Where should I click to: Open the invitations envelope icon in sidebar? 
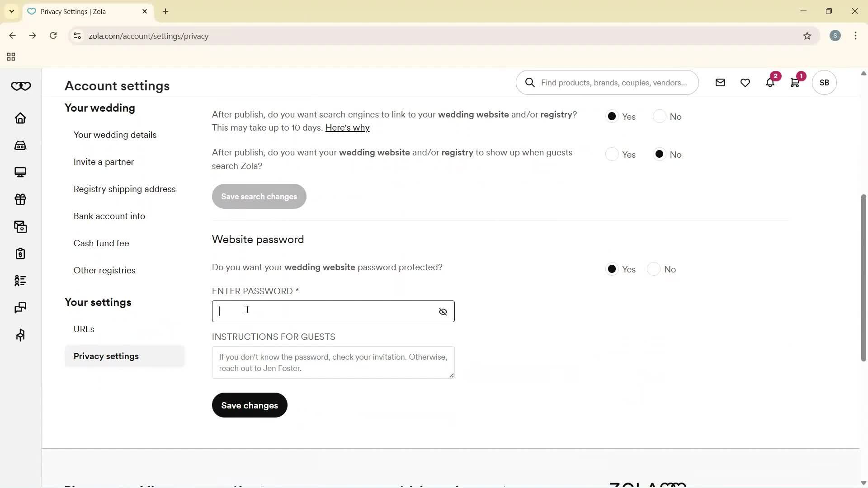coord(20,226)
